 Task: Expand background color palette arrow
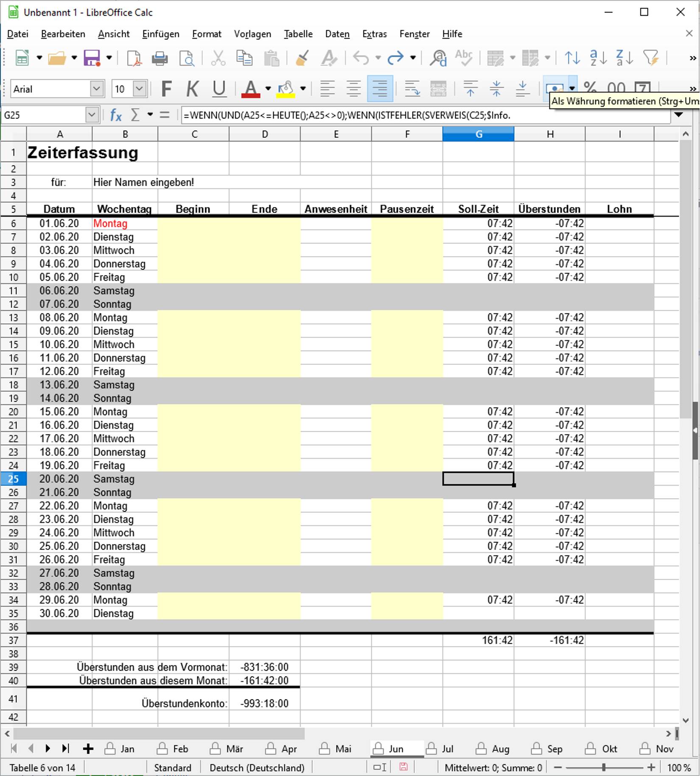[x=303, y=89]
